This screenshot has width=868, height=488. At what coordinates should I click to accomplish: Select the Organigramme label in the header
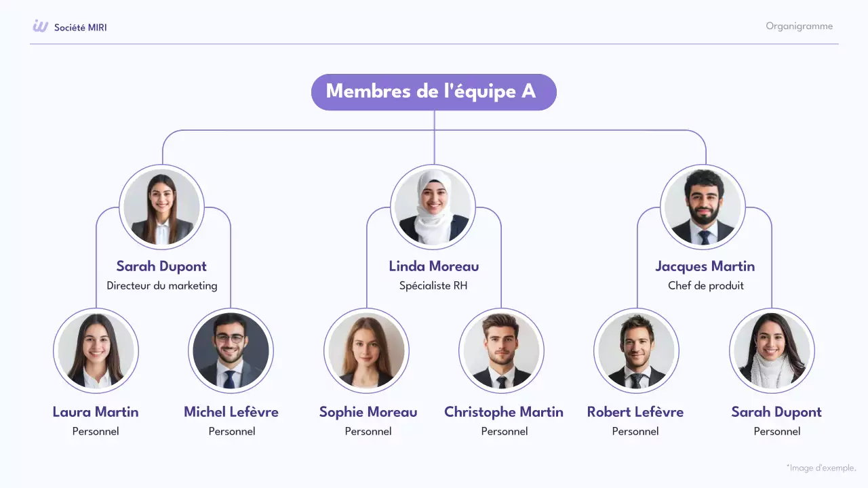pos(799,26)
